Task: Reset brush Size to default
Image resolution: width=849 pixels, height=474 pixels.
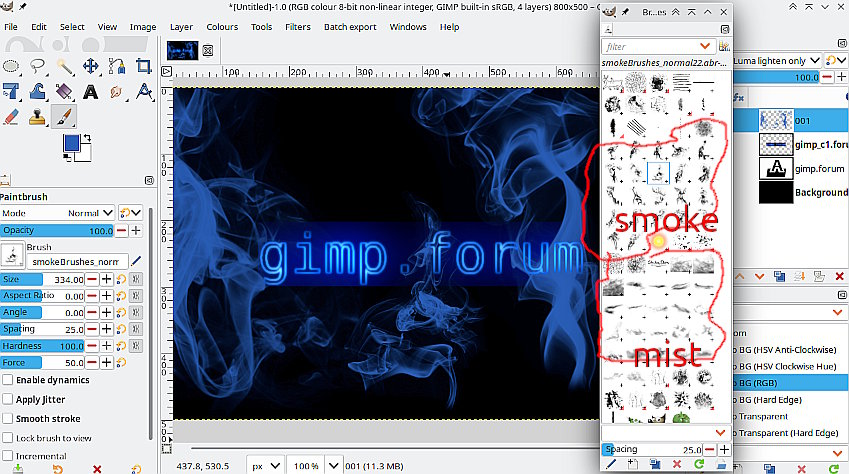Action: coord(121,279)
